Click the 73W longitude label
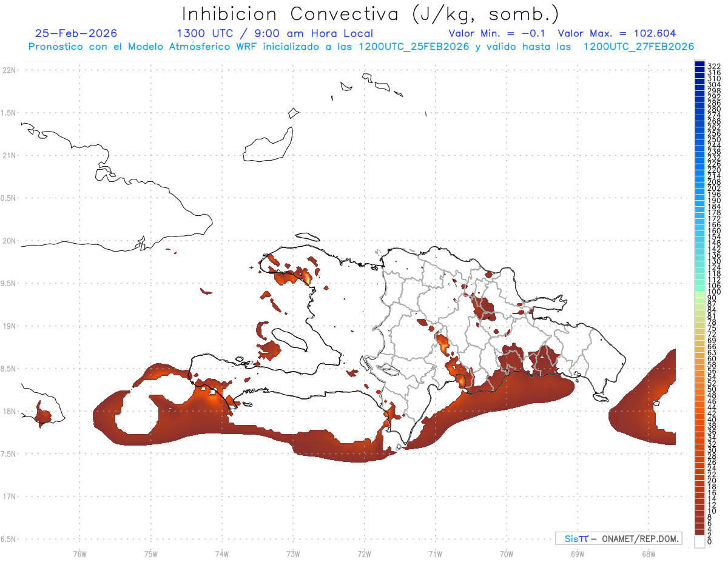The image size is (728, 562). (x=293, y=553)
